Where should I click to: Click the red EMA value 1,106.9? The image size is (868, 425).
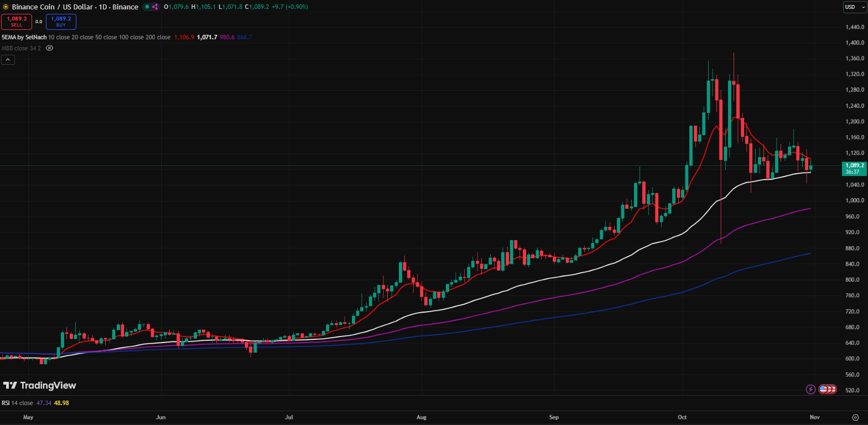184,37
